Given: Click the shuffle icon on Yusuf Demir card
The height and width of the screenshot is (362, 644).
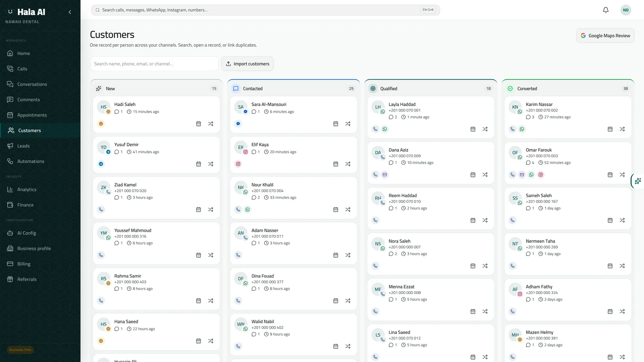Looking at the screenshot, I should [x=211, y=164].
